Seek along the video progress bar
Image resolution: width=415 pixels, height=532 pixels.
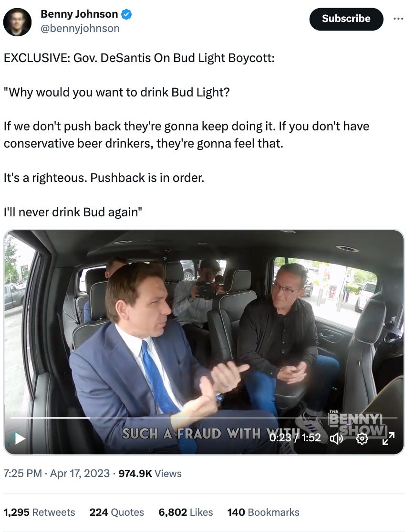tap(204, 418)
